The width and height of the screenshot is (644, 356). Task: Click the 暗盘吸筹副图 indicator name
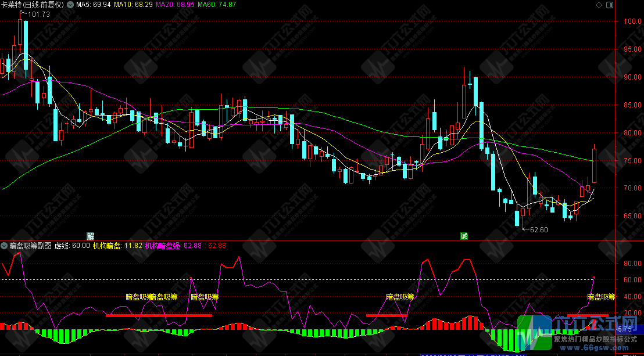(31, 246)
